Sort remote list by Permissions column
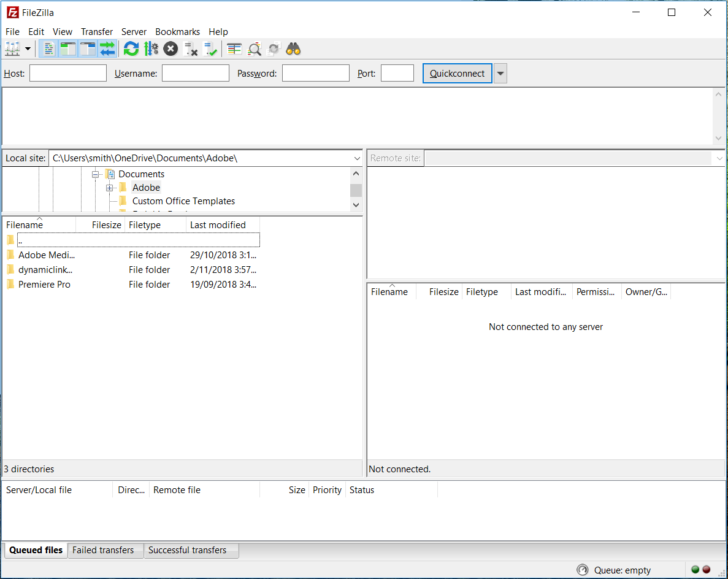 point(597,291)
